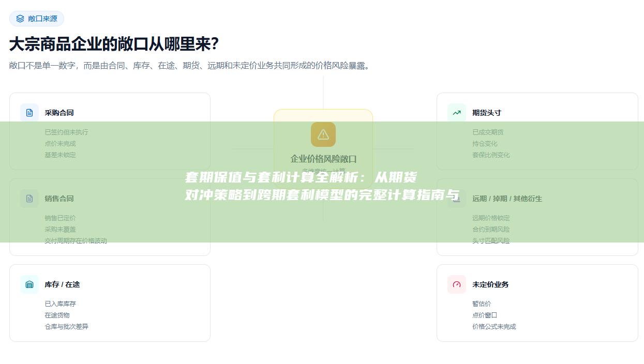Viewport: 644px width, 364px height.
Task: Click the line 采购未覆盖
Action: [61, 230]
